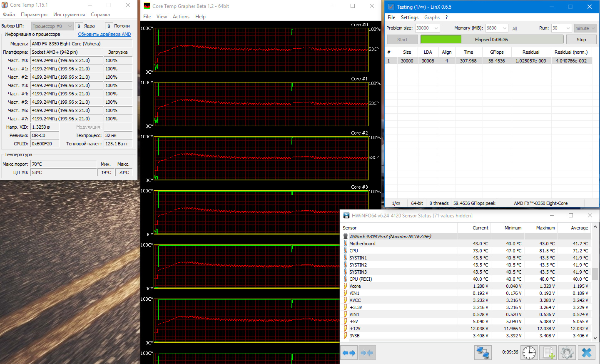This screenshot has width=600, height=364.
Task: Click the LinX checkmark title bar icon
Action: point(391,7)
